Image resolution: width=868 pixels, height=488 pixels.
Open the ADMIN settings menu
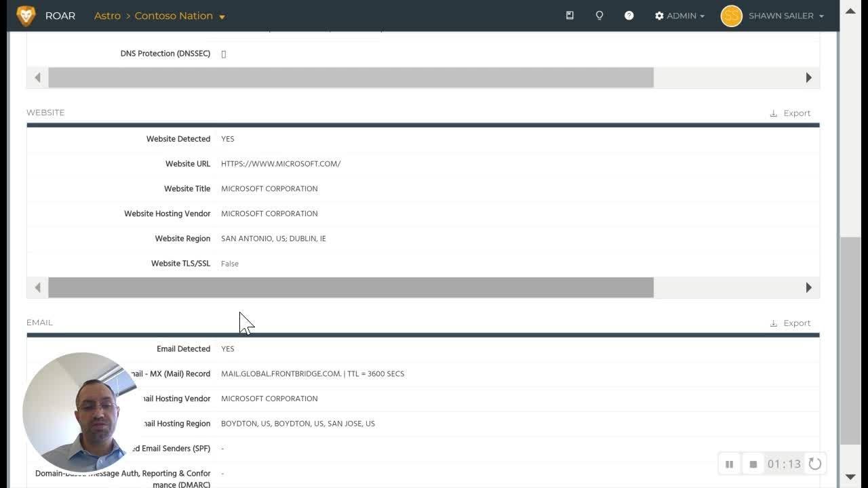[x=679, y=16]
